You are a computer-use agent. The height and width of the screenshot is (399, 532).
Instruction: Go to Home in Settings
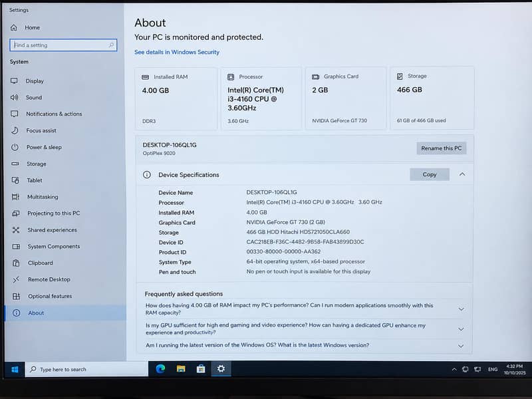[x=32, y=27]
